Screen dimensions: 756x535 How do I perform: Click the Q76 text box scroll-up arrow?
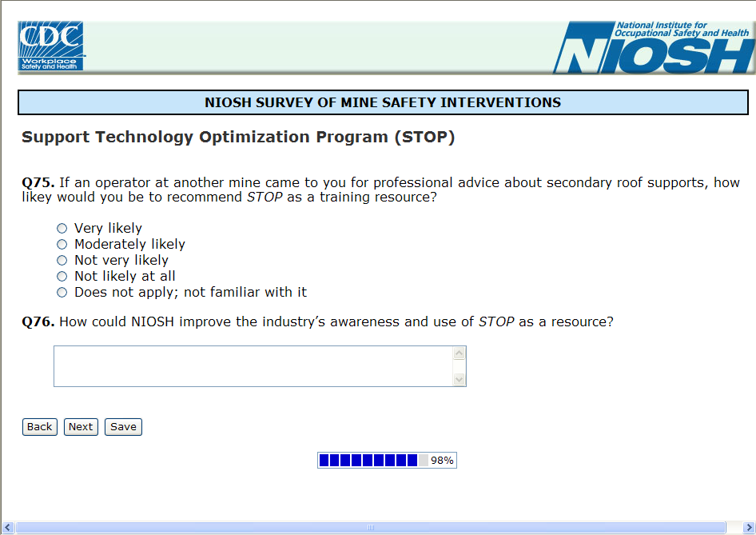pos(459,353)
